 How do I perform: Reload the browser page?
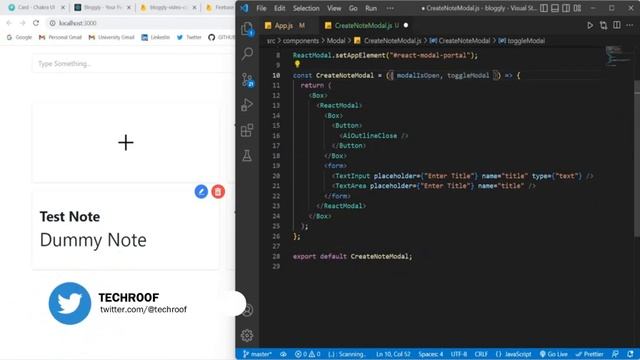point(36,23)
